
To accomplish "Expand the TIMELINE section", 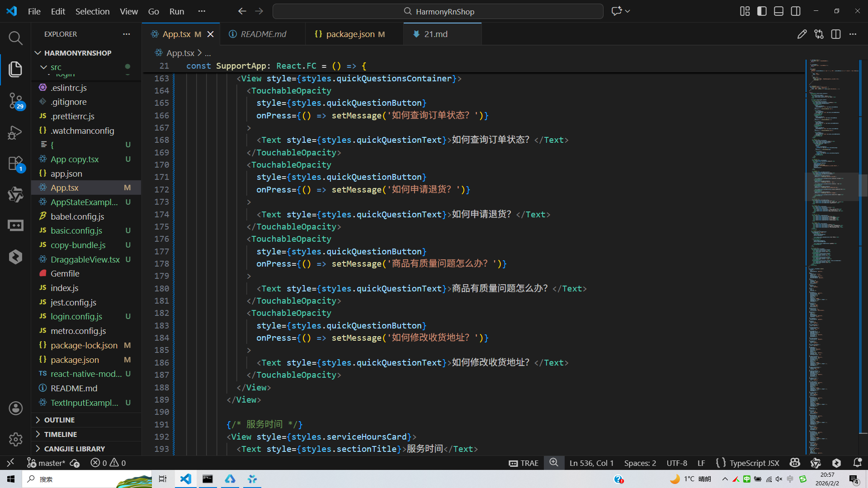I will click(60, 434).
